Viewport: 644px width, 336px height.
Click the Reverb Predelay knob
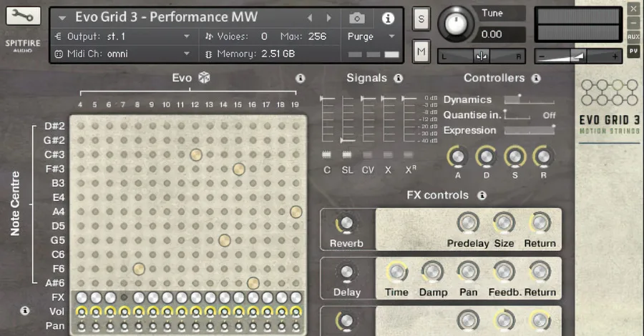coord(468,223)
